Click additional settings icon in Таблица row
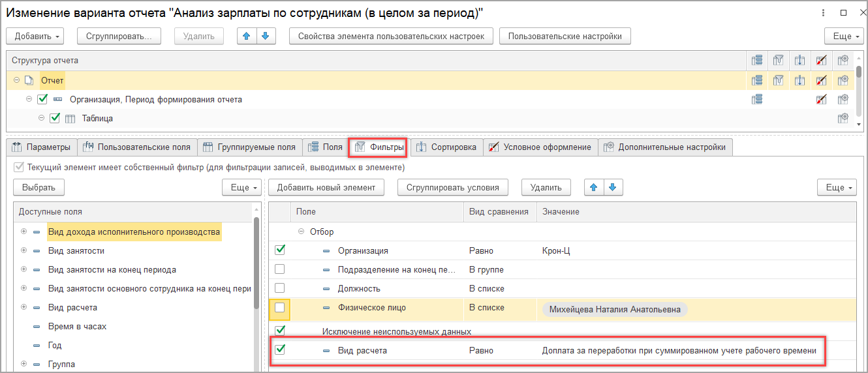Screen dimensions: 868x373 click(x=843, y=118)
